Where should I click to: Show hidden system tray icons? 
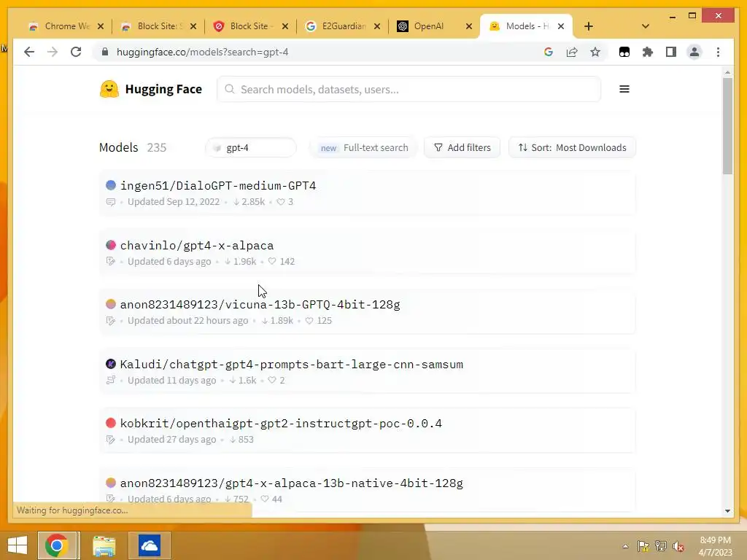pyautogui.click(x=625, y=546)
